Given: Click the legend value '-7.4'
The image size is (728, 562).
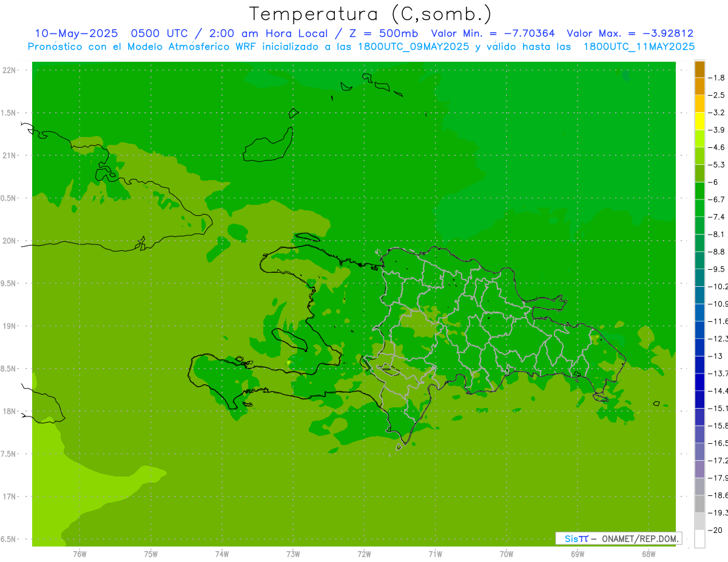Looking at the screenshot, I should (x=716, y=217).
